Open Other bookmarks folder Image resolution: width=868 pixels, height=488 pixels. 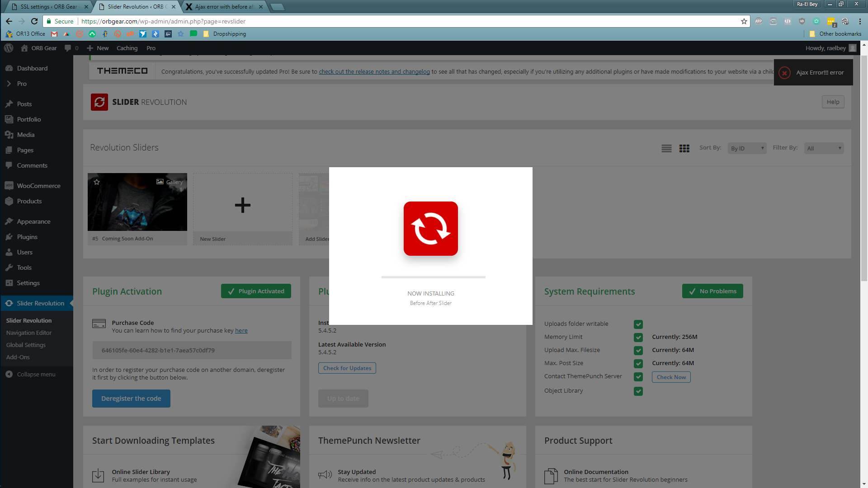coord(835,34)
